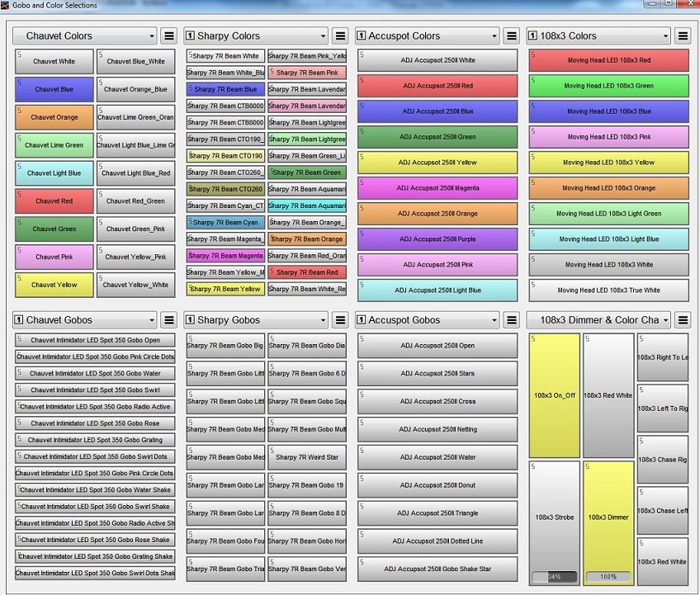Select Sharpy 7R Beam Pink
700x595 pixels.
(x=307, y=73)
